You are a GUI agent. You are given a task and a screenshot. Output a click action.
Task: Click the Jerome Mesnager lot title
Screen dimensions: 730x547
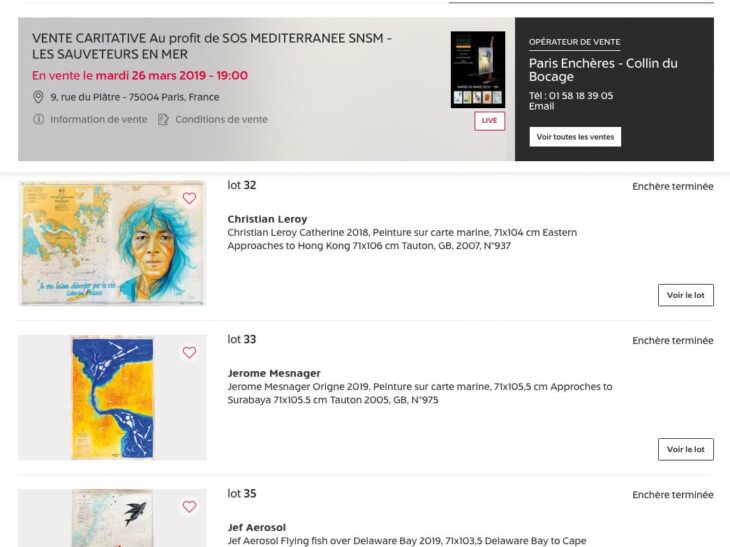(x=274, y=373)
